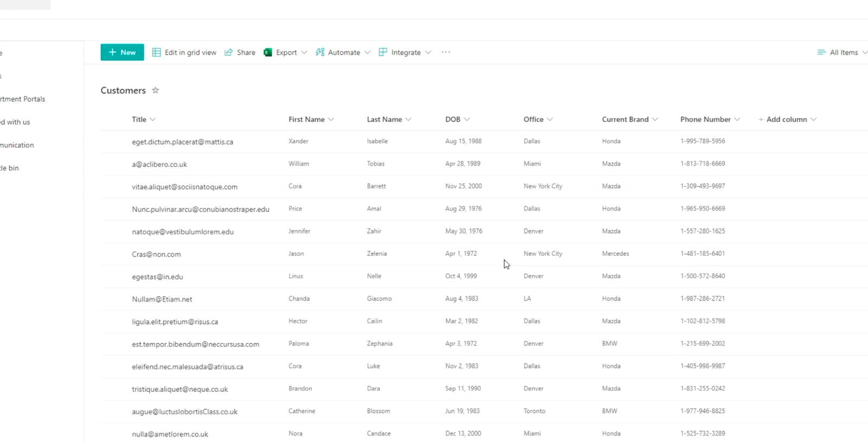Click the Share icon in toolbar

pos(228,52)
